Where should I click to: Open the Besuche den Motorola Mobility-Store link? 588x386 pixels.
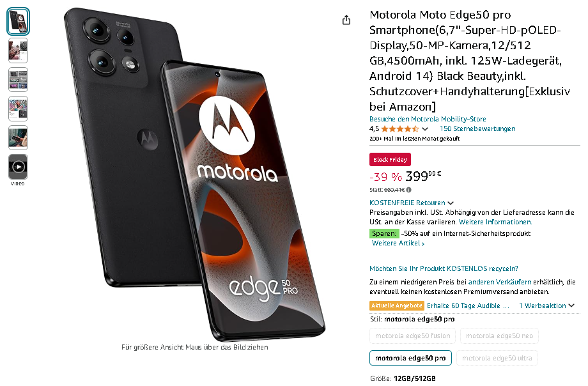click(x=428, y=119)
